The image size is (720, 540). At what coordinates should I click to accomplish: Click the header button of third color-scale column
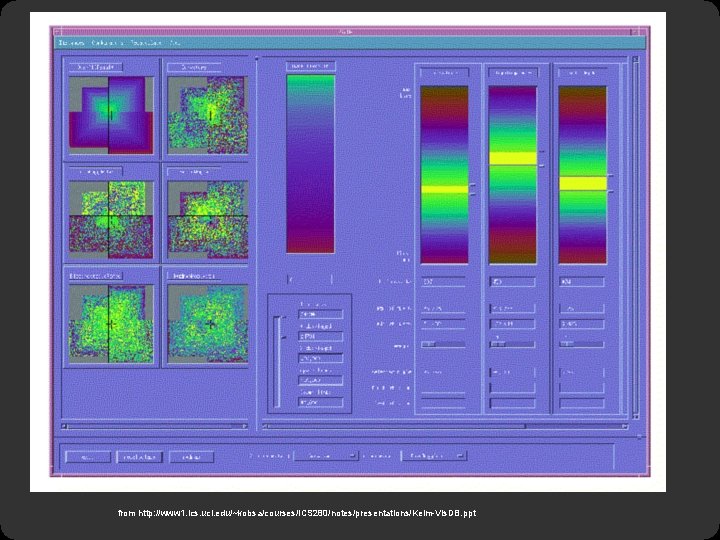click(581, 73)
